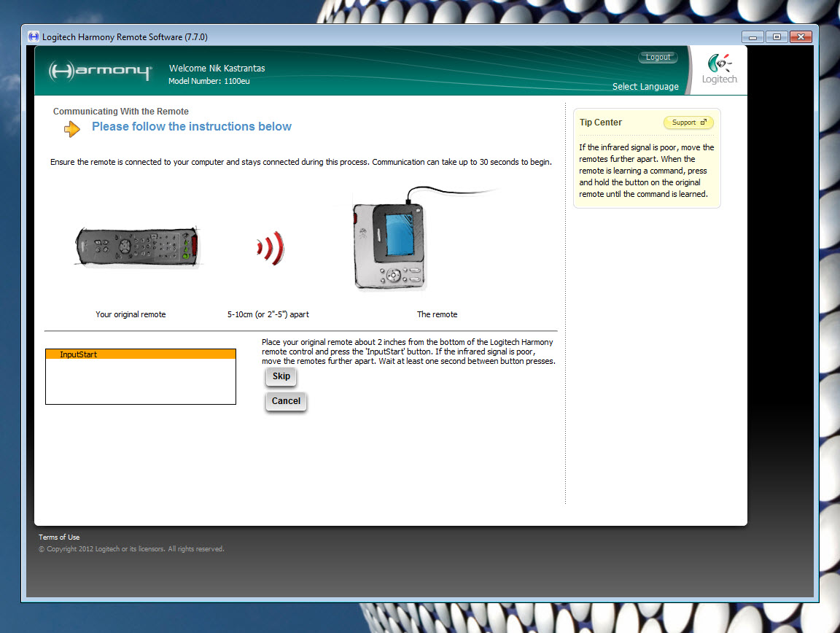Open the Terms of Use link
The height and width of the screenshot is (633, 840).
click(59, 537)
